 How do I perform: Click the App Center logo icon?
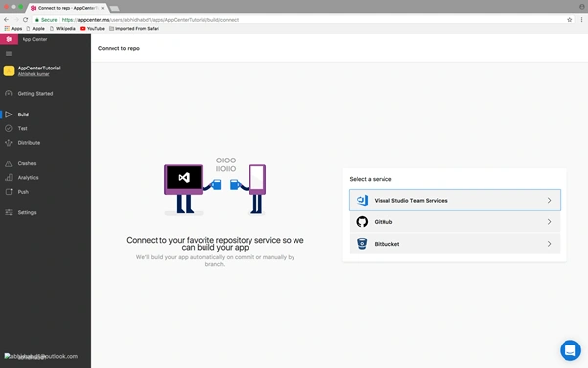[9, 39]
